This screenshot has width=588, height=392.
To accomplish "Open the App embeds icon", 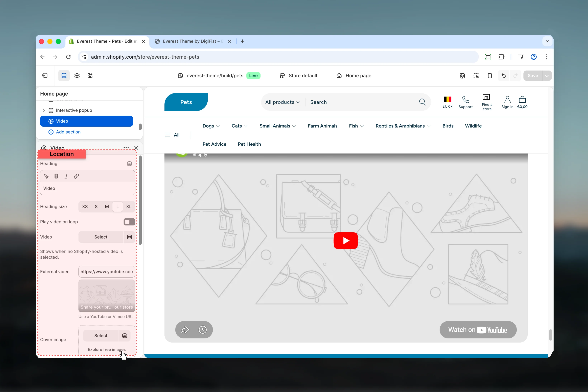I will pos(90,75).
